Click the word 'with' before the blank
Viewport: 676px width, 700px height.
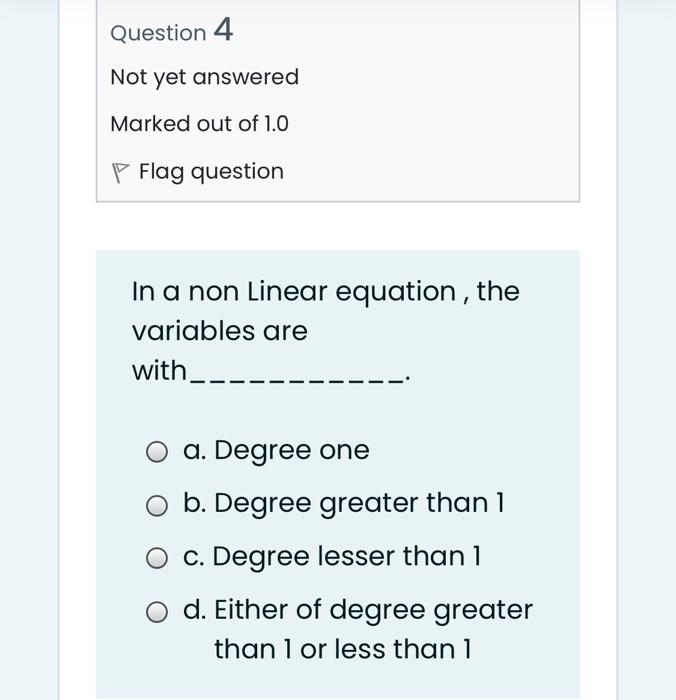pos(159,371)
